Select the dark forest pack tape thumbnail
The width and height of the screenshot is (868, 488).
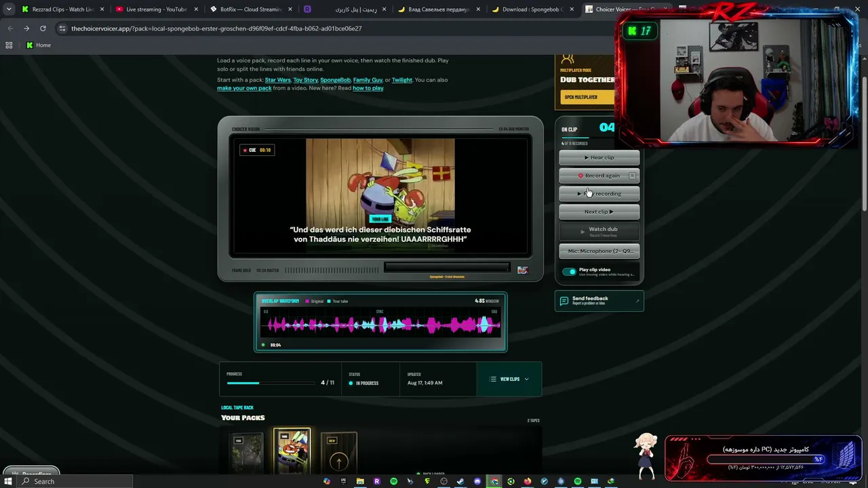coord(245,453)
